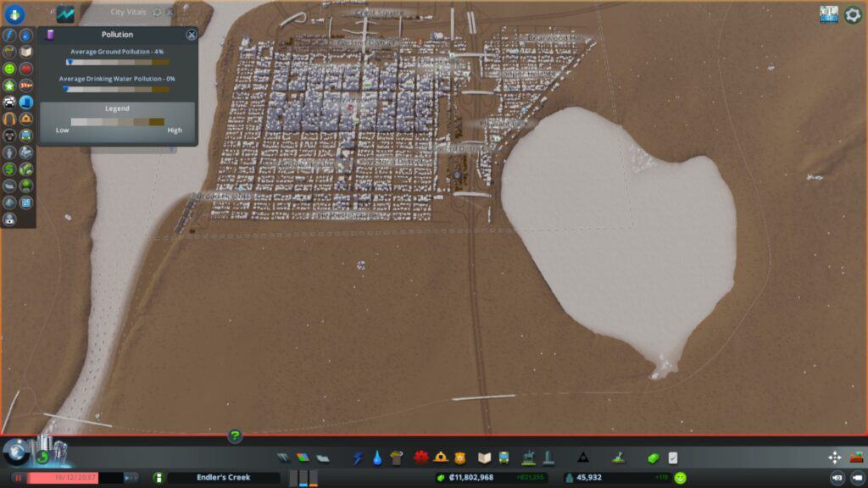The image size is (868, 488).
Task: Open the map icon beside options gear
Action: click(x=829, y=14)
